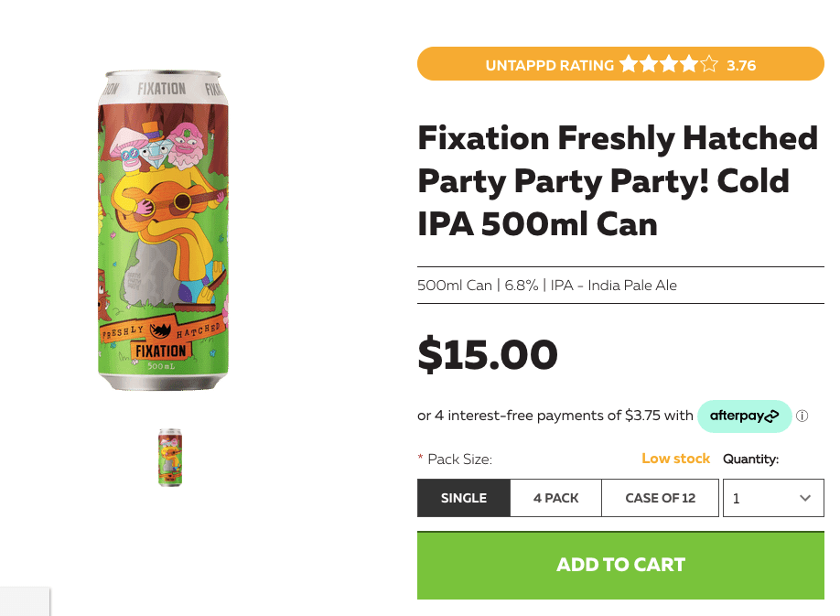Choose the CASE OF 12 pack size

(660, 498)
